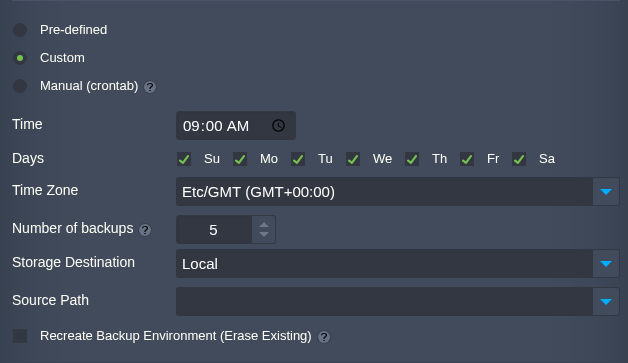This screenshot has height=363, width=628.
Task: Open help for Recreate Backup Environment
Action: click(324, 337)
